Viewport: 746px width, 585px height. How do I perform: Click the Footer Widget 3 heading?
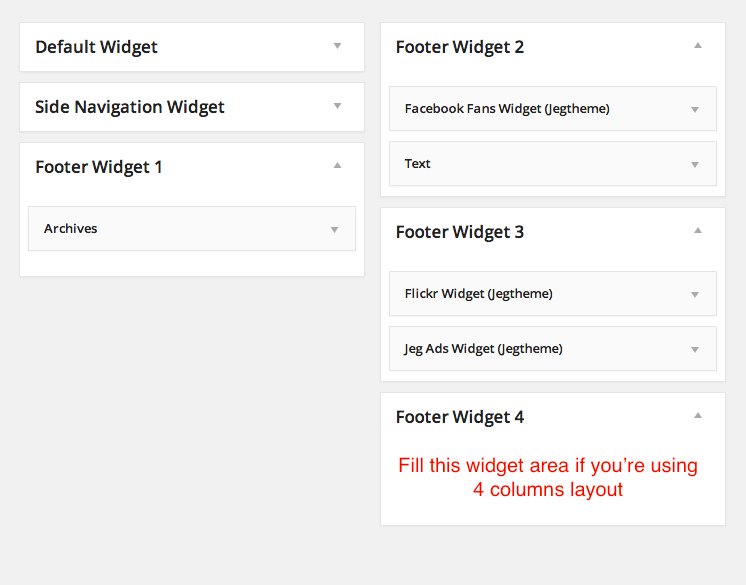[460, 232]
